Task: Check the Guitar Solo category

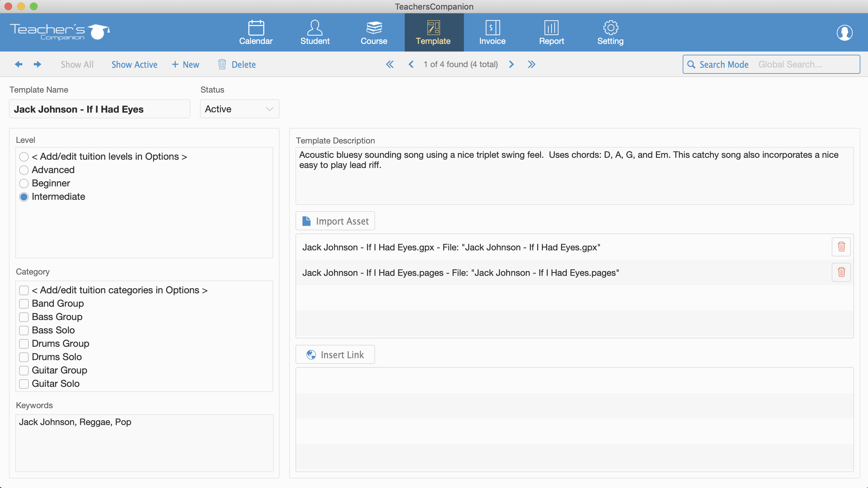Action: (x=24, y=384)
